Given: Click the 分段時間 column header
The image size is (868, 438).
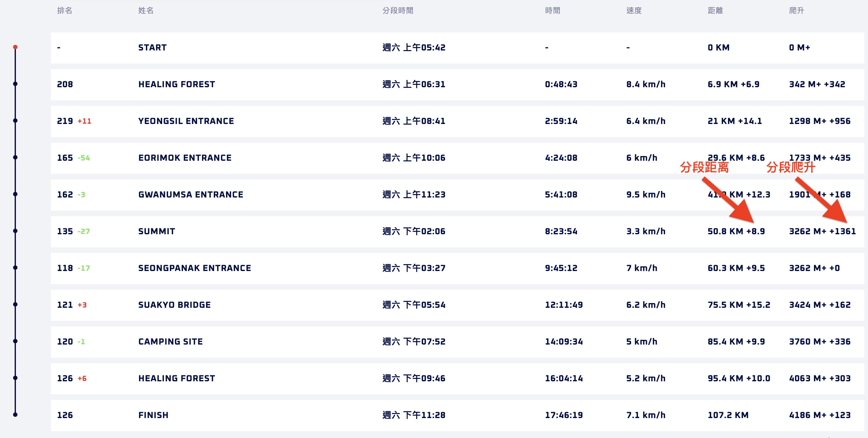Looking at the screenshot, I should coord(398,11).
